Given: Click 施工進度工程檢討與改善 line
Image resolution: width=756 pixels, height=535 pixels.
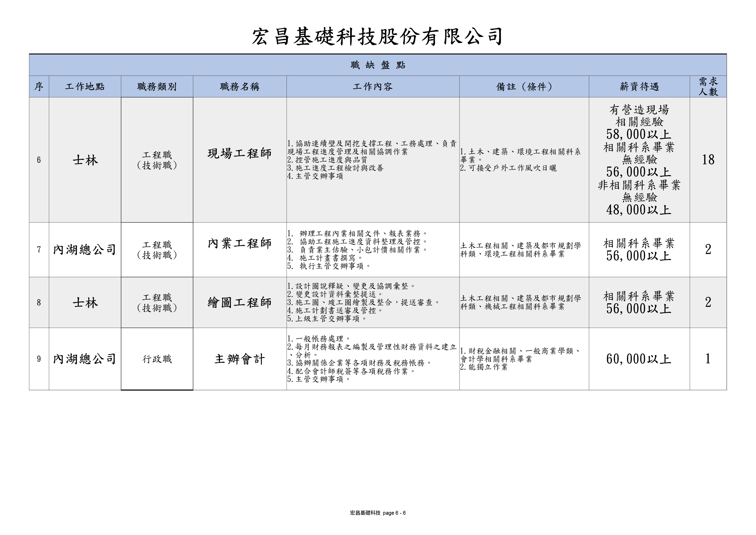Looking at the screenshot, I should click(335, 168).
